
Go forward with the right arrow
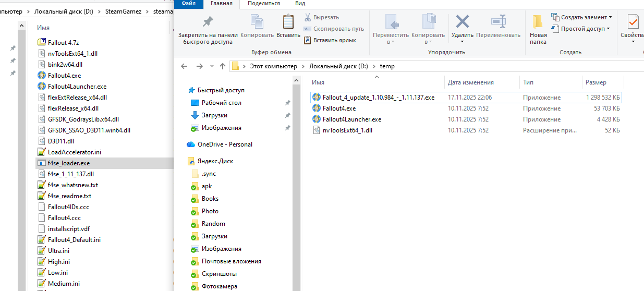199,66
